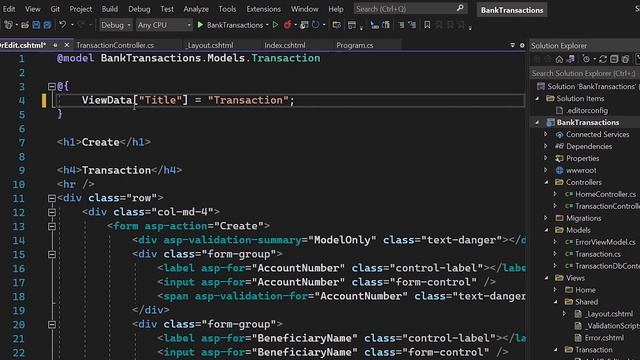
Task: Open the Build menu
Action: click(110, 9)
